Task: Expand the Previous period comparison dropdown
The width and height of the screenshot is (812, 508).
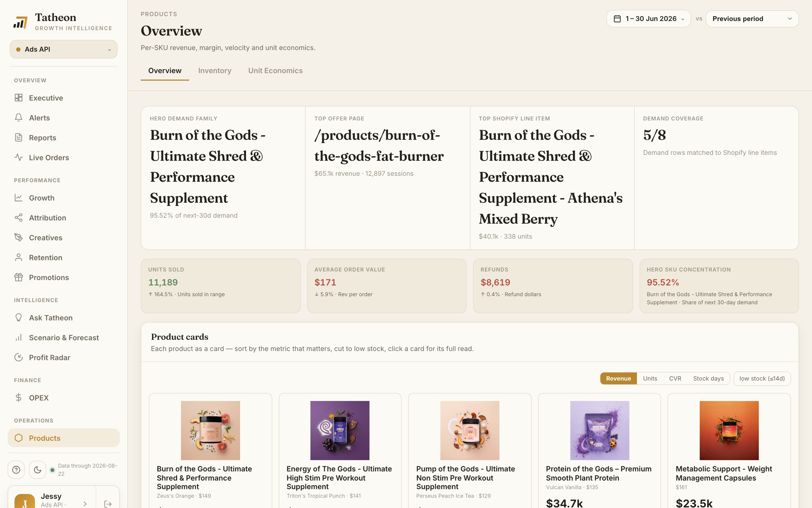Action: (752, 18)
